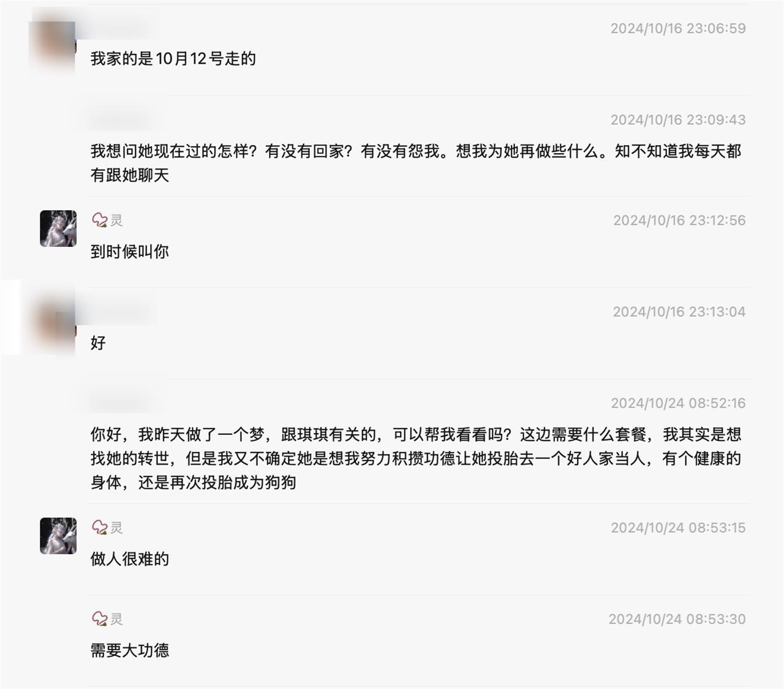Open 灵's avatar next to "到时候叫你"
Viewport: 784px width, 689px height.
pyautogui.click(x=58, y=228)
